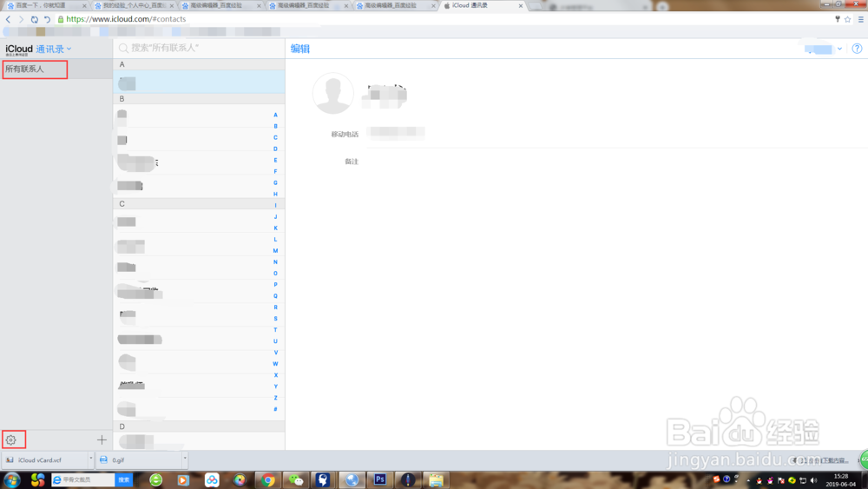
Task: Click the browser address bar URL
Action: click(126, 19)
